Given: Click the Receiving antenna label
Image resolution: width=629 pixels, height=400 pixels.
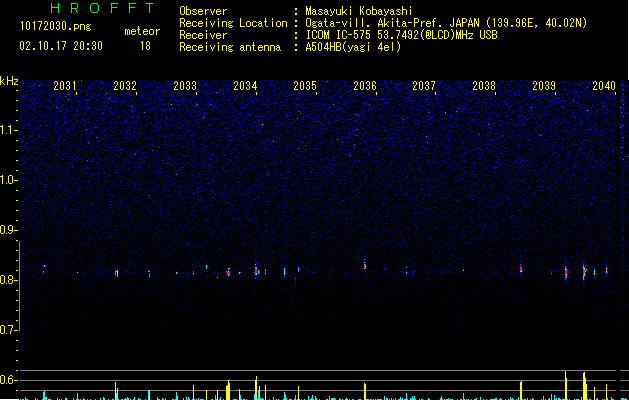Looking at the screenshot, I should 230,47.
